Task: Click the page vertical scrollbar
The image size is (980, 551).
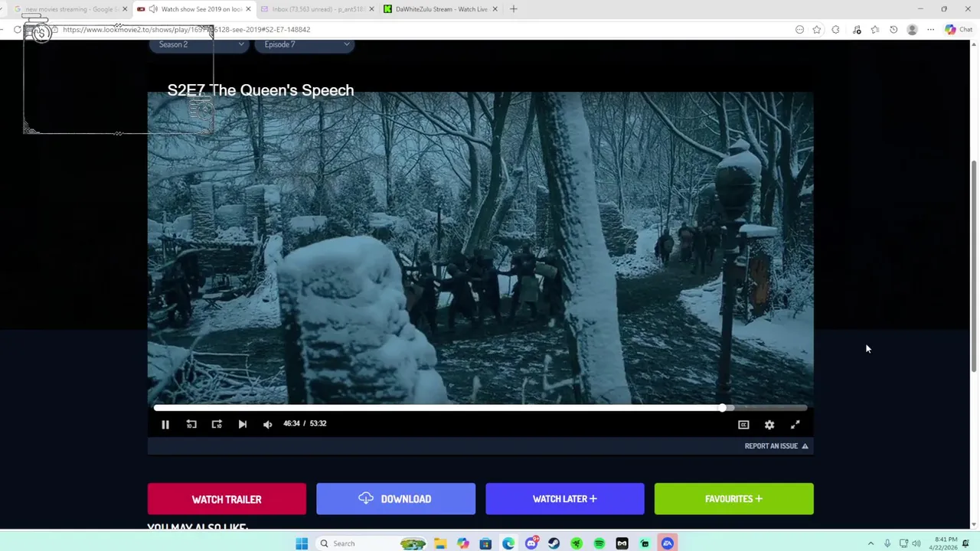Action: tap(974, 268)
